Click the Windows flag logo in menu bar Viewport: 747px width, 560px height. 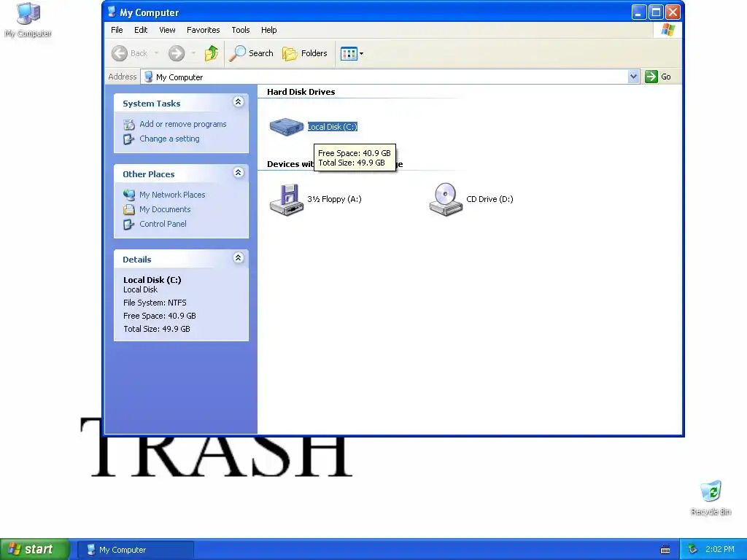(668, 29)
